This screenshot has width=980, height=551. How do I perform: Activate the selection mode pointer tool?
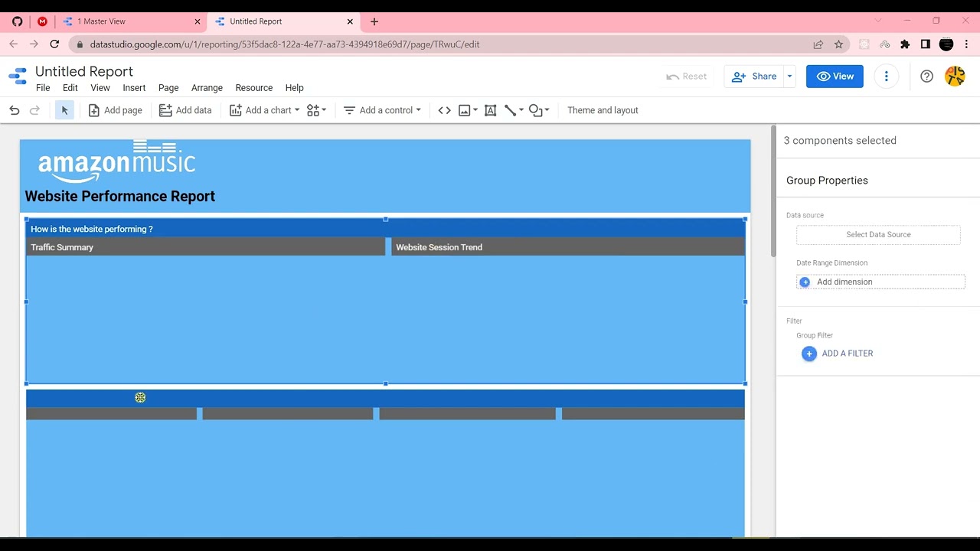tap(64, 110)
